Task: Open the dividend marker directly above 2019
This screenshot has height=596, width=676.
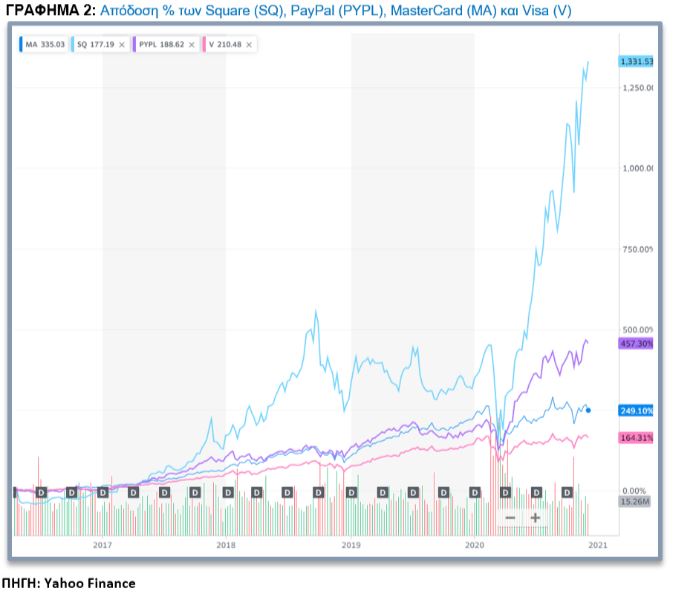Action: [351, 492]
